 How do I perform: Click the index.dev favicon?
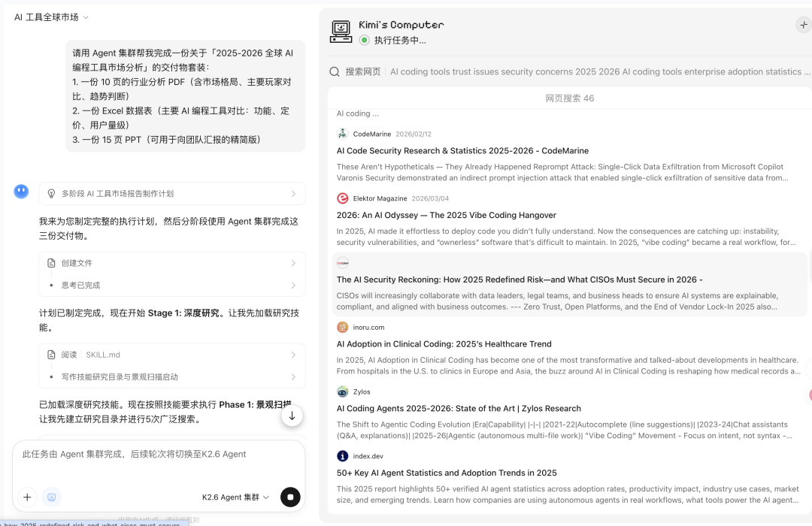[342, 456]
